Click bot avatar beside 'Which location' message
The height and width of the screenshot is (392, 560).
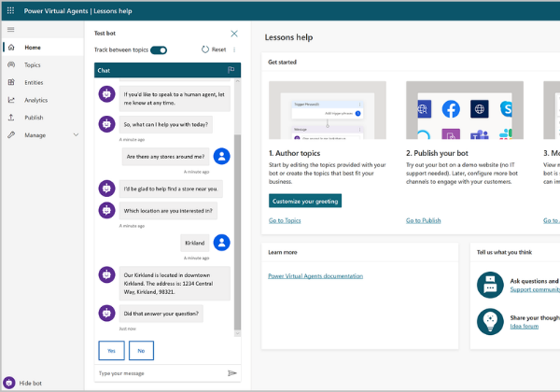106,210
